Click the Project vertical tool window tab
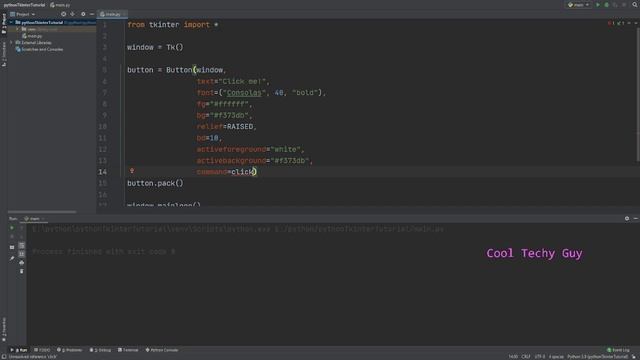The width and height of the screenshot is (640, 360). tap(4, 24)
